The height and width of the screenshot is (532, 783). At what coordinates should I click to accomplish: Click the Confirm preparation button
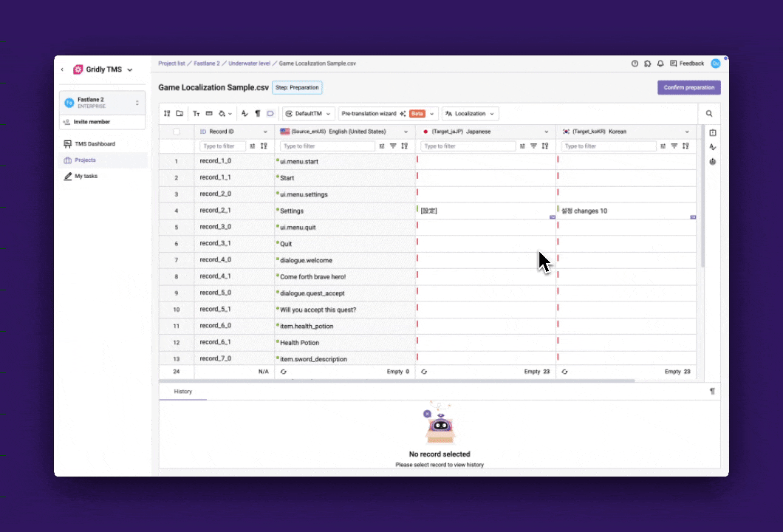[x=688, y=87]
